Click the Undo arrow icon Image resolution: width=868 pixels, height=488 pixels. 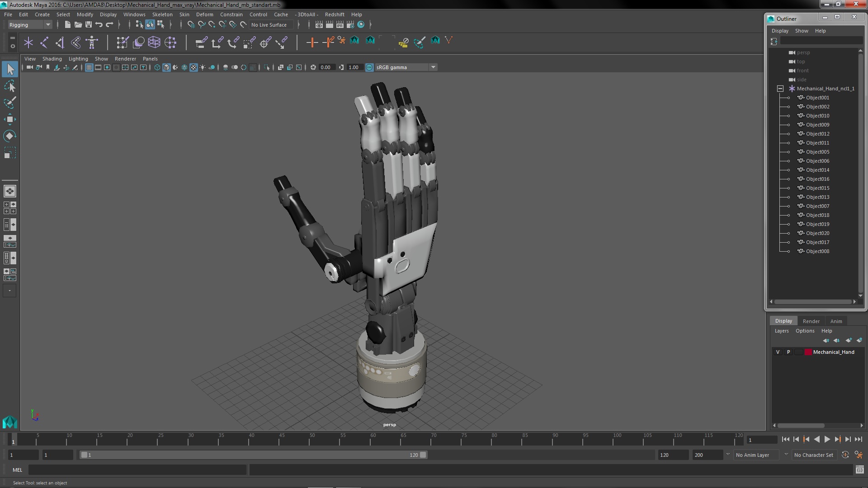click(x=99, y=24)
